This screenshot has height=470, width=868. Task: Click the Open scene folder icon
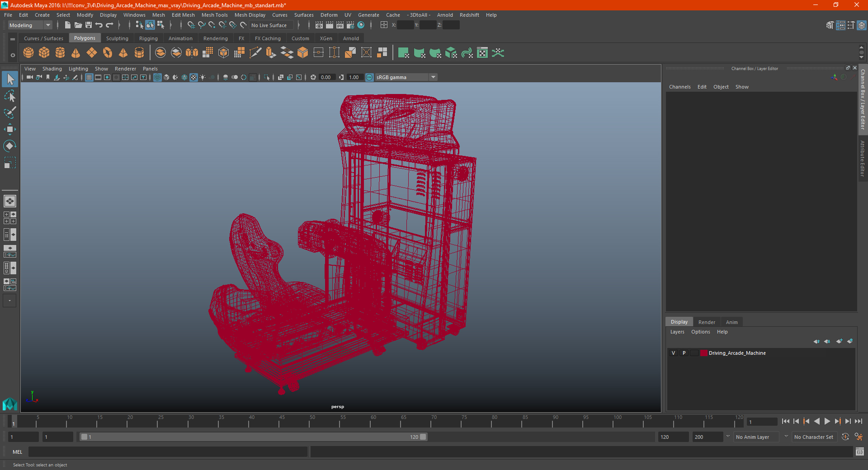pos(78,25)
